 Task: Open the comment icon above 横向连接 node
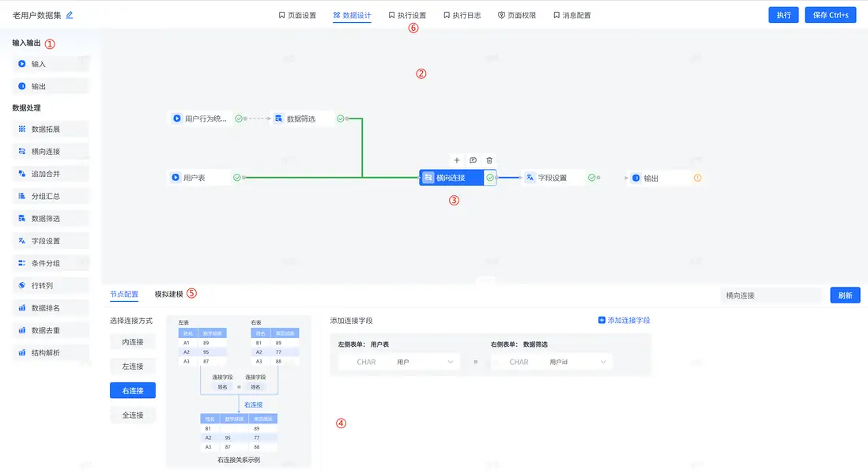tap(473, 160)
